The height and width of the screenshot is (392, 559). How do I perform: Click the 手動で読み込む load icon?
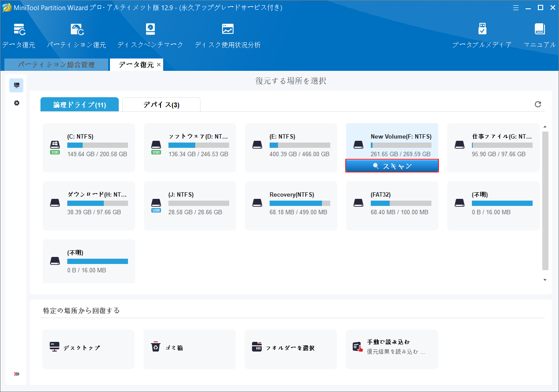click(358, 347)
